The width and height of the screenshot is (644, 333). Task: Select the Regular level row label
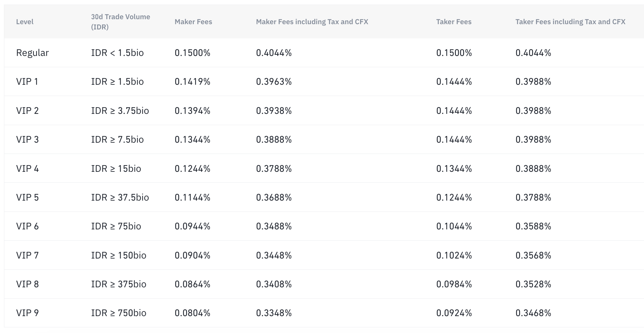click(32, 53)
